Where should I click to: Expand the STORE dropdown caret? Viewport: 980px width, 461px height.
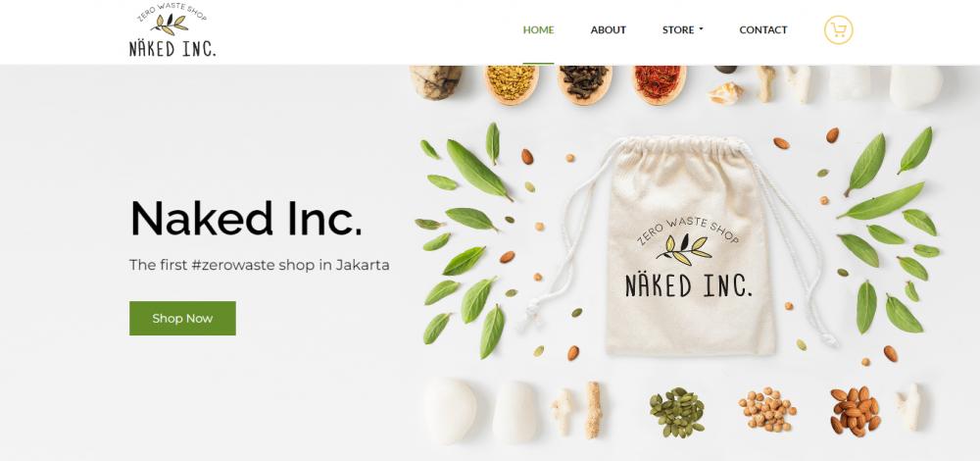coord(702,29)
